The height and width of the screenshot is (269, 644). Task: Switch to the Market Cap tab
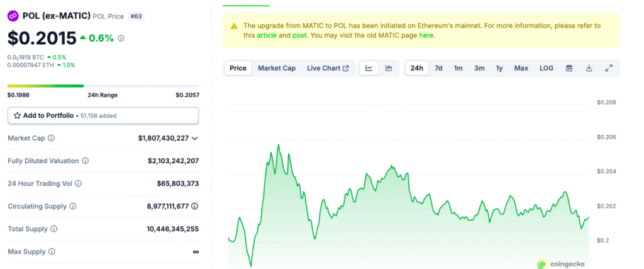276,68
